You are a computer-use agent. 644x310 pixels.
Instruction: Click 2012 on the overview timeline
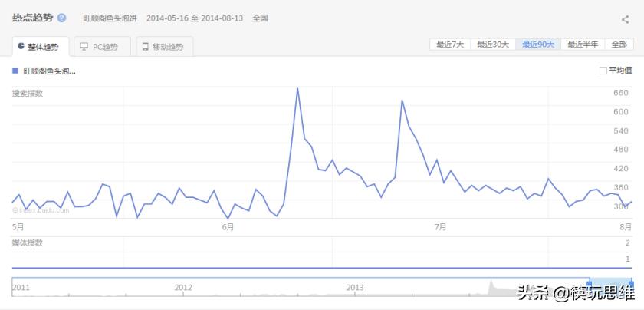coord(183,288)
